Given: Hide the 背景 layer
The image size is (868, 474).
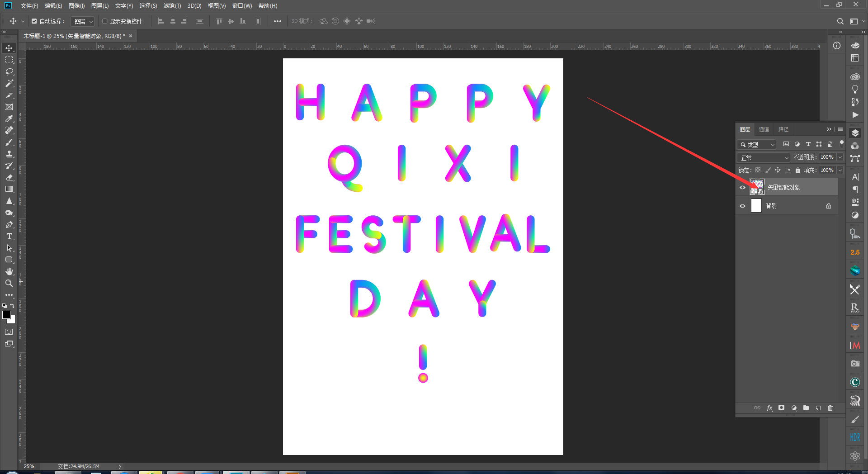Looking at the screenshot, I should click(x=742, y=206).
